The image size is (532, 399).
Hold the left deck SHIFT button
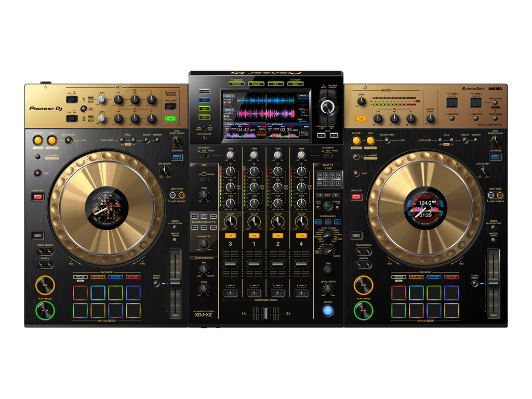(37, 235)
